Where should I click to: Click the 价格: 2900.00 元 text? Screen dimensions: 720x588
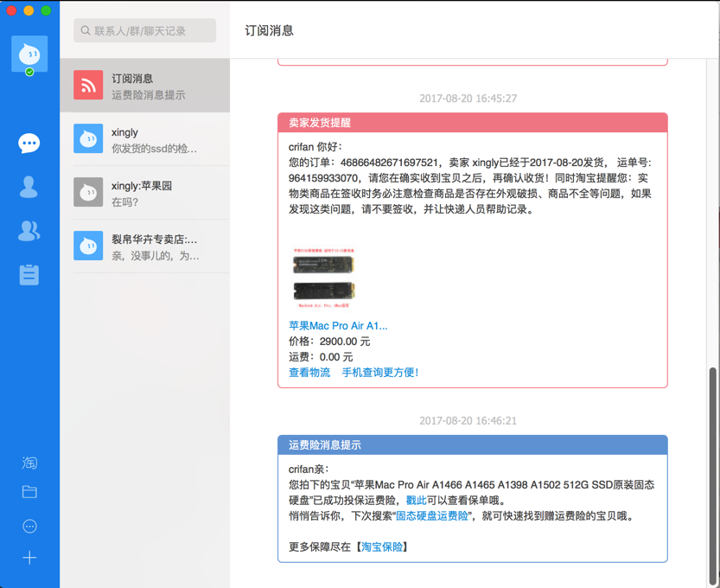[x=329, y=342]
